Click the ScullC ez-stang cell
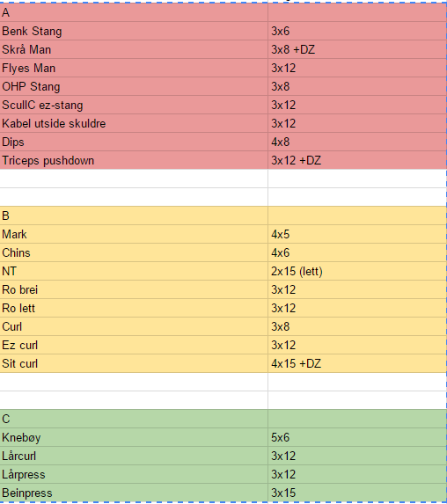Viewport: 447px width, 504px height. pos(134,105)
